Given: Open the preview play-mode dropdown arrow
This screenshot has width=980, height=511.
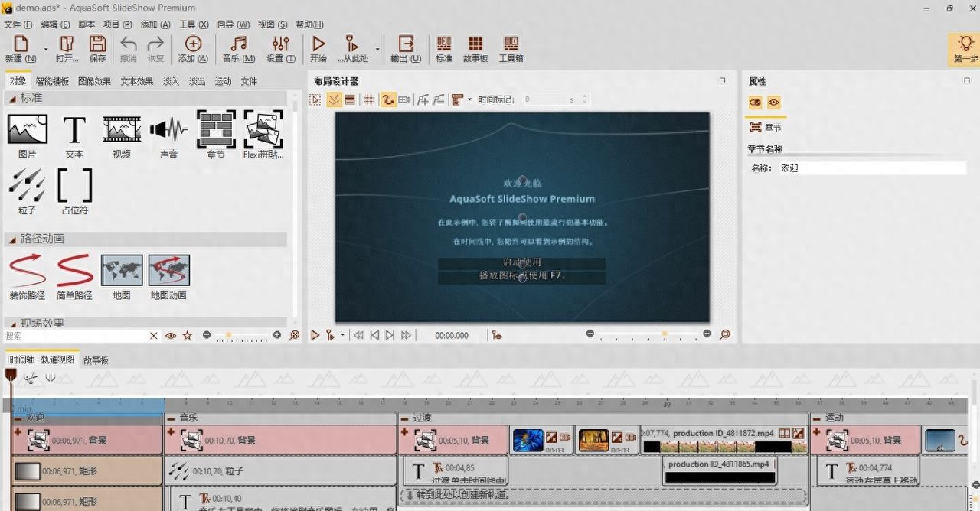Looking at the screenshot, I should coord(343,335).
